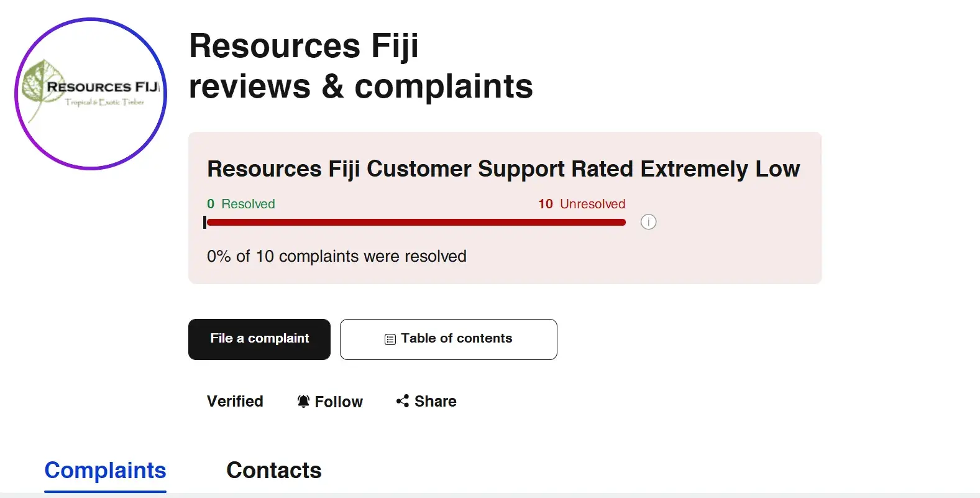Click the Customer Support Rated Extremely Low heading
Screen dimensions: 980x498
click(x=503, y=169)
